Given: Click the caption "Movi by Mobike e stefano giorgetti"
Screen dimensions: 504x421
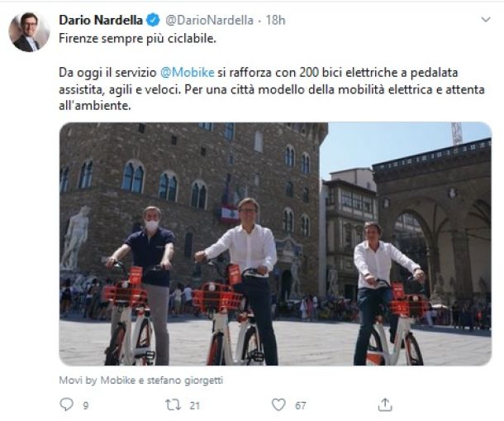Looking at the screenshot, I should coord(141,380).
